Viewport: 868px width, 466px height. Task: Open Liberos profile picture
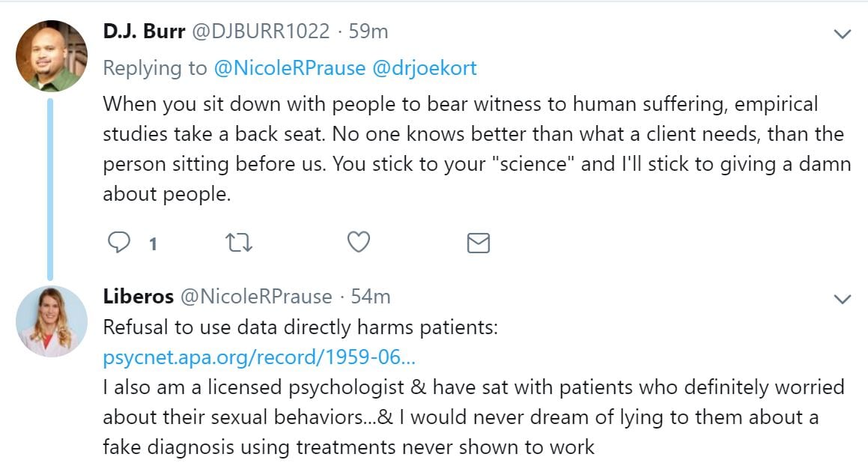coord(52,321)
